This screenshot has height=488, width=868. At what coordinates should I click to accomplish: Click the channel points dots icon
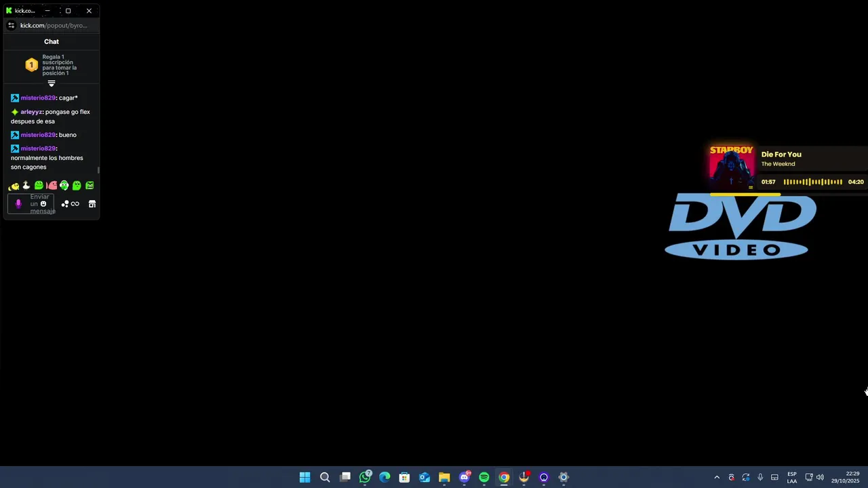click(x=65, y=204)
